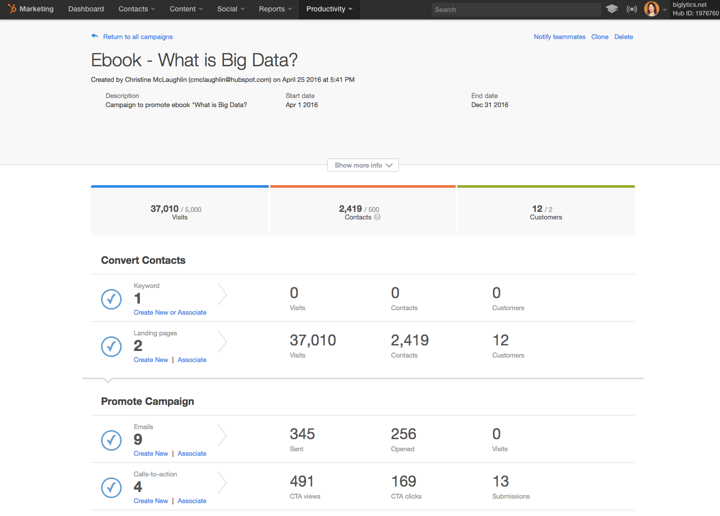Click Landing pages 2,419 contacts value
Image resolution: width=720 pixels, height=516 pixels.
[410, 340]
